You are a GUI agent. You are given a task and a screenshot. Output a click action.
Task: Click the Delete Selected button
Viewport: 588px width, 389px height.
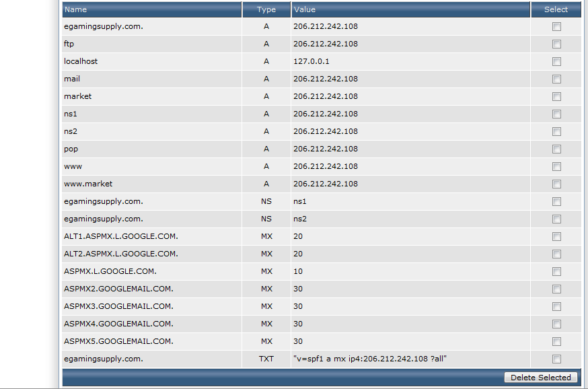pos(540,378)
